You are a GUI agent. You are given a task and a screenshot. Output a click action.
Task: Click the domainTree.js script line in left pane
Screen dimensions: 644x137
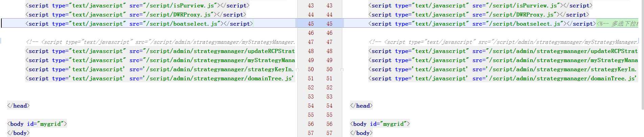160,78
